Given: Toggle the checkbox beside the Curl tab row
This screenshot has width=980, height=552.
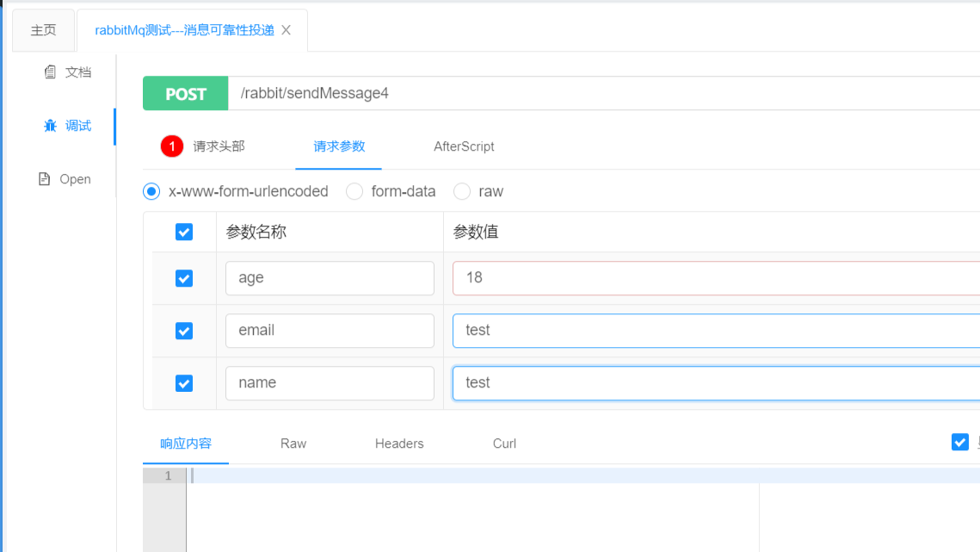Looking at the screenshot, I should click(960, 442).
